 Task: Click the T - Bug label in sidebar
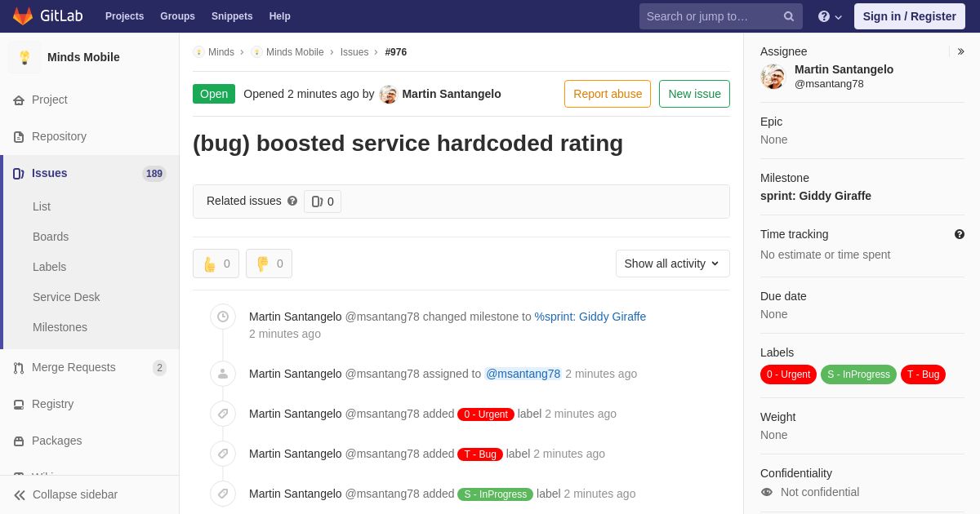(923, 374)
